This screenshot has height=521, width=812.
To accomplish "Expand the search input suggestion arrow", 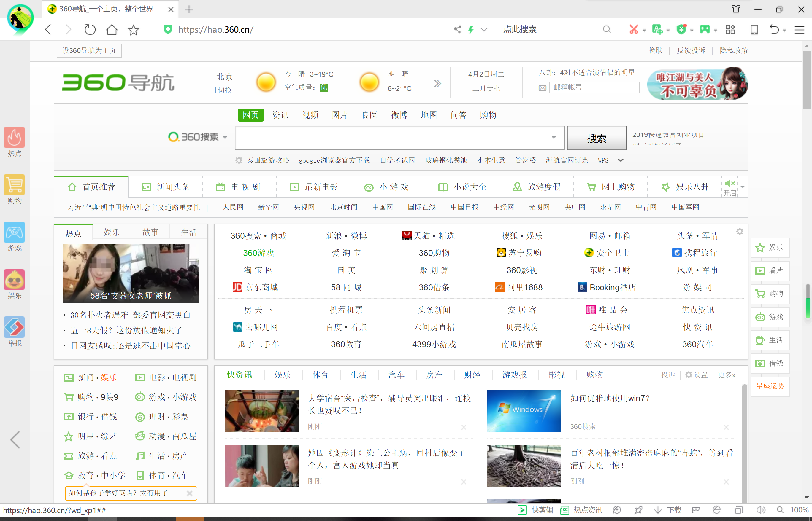I will [x=554, y=137].
